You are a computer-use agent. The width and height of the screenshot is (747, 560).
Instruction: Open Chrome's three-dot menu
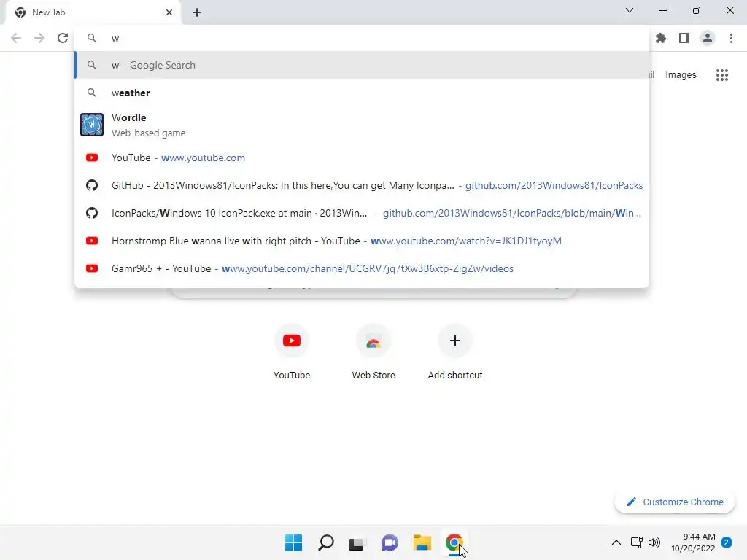click(x=731, y=38)
